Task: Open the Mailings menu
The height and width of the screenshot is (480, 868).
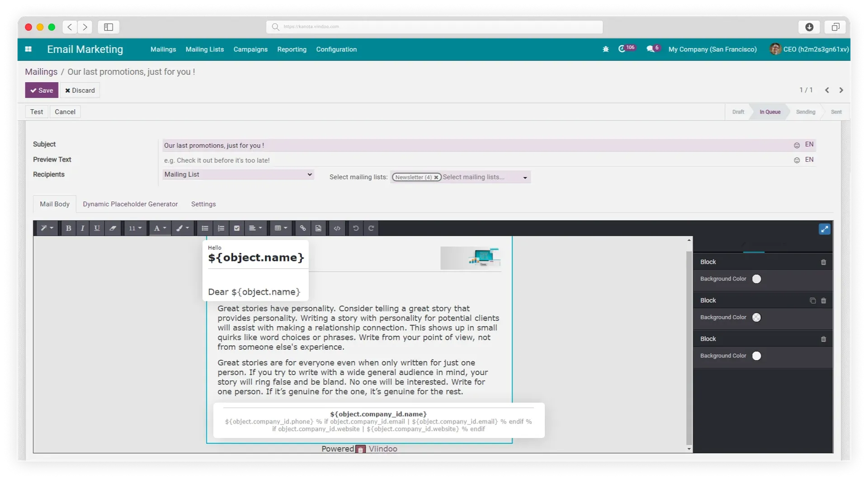Action: coord(163,49)
